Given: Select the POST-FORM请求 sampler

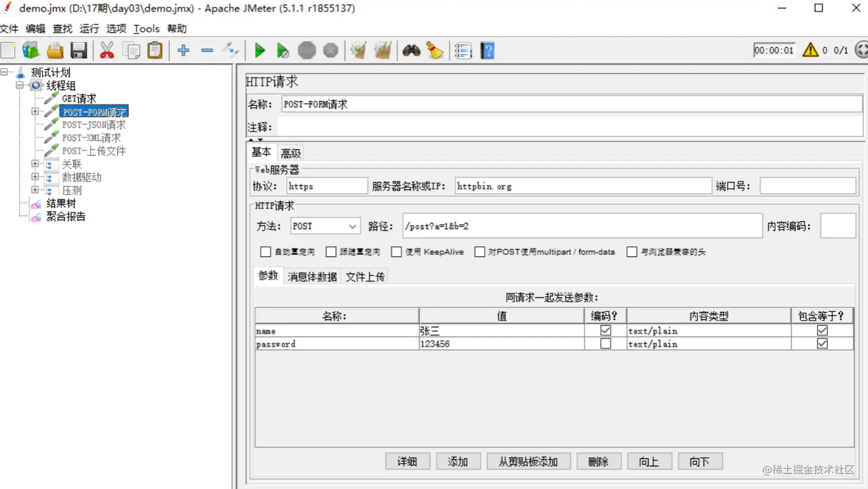Looking at the screenshot, I should click(94, 111).
